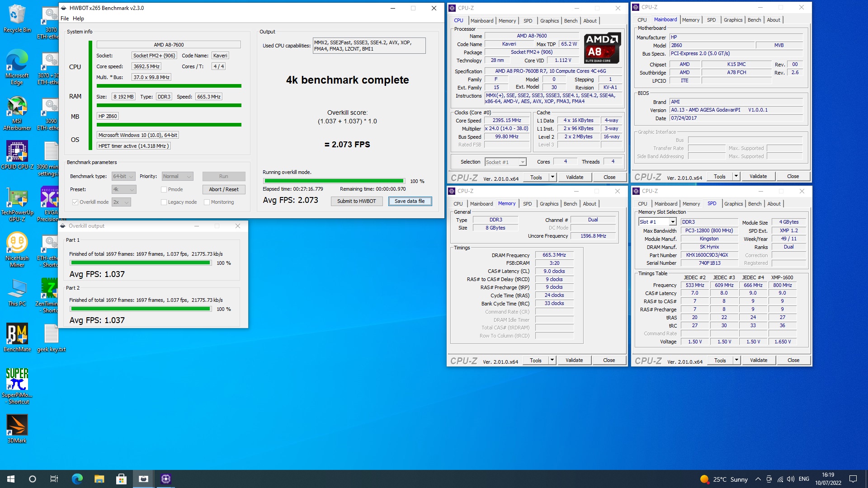868x488 pixels.
Task: Open the Recycle Bin desktop icon
Action: 17,19
